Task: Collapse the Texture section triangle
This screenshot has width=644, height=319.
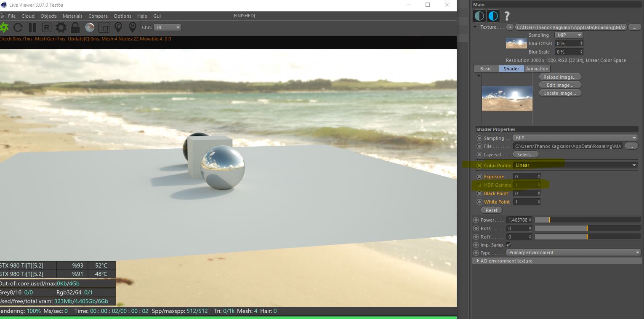Action: click(476, 27)
